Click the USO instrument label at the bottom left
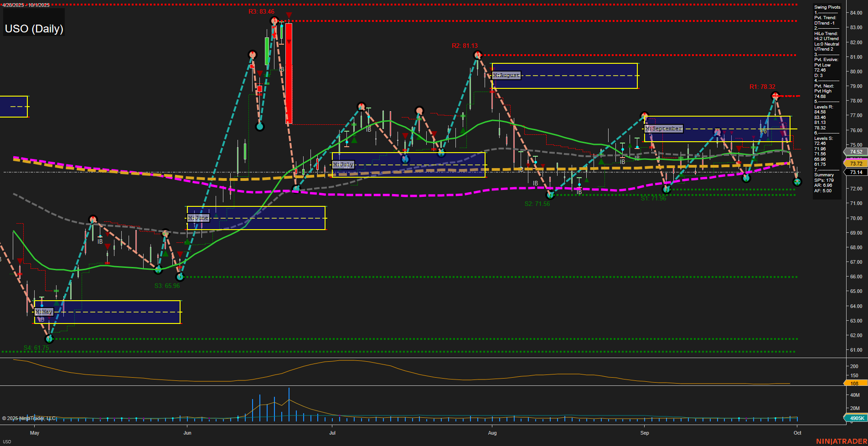868x446 pixels. pos(8,441)
